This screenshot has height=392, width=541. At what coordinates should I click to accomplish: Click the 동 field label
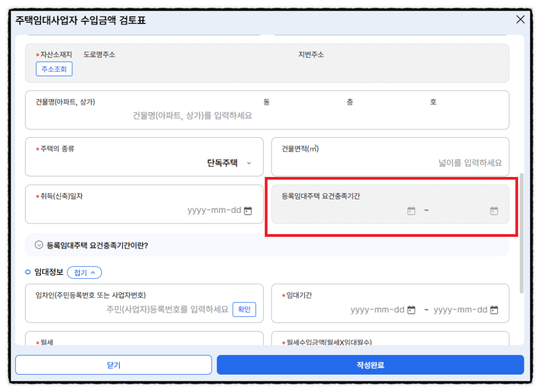coord(267,102)
